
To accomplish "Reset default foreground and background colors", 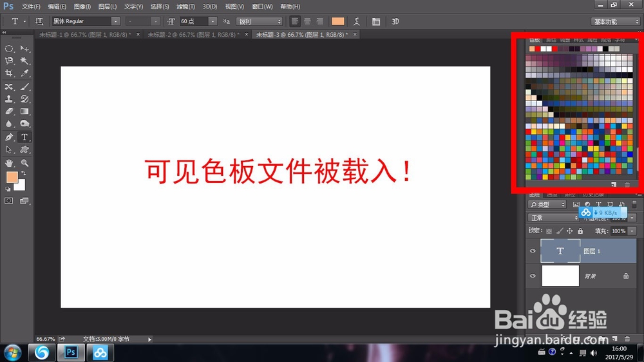I will point(8,189).
